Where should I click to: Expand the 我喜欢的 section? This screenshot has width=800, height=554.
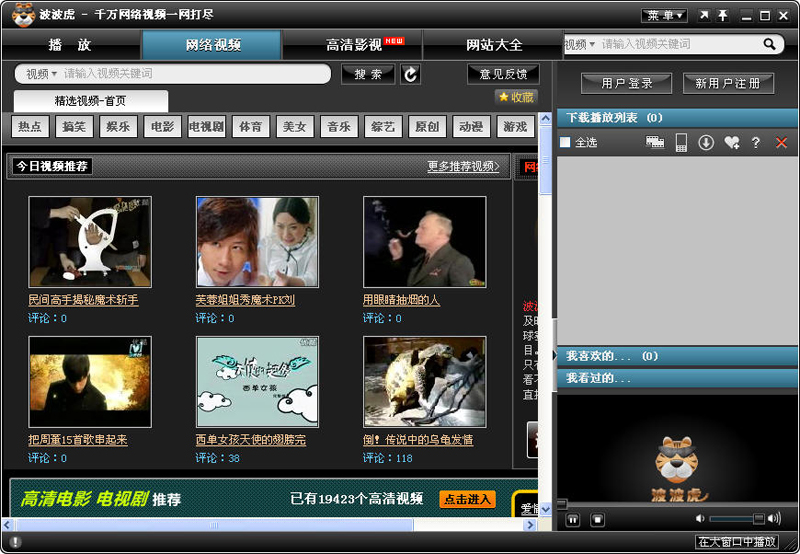click(677, 356)
